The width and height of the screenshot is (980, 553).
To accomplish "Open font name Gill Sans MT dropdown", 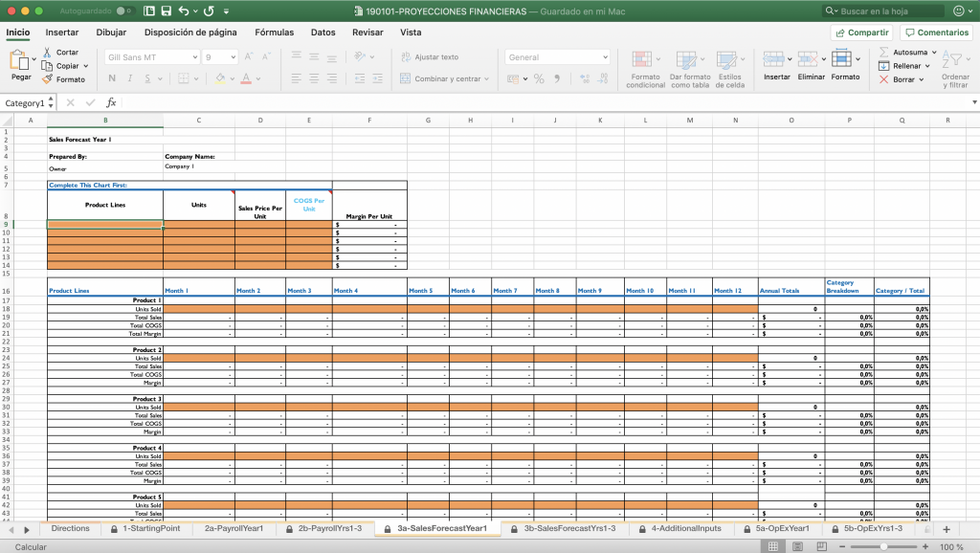I will [x=195, y=56].
